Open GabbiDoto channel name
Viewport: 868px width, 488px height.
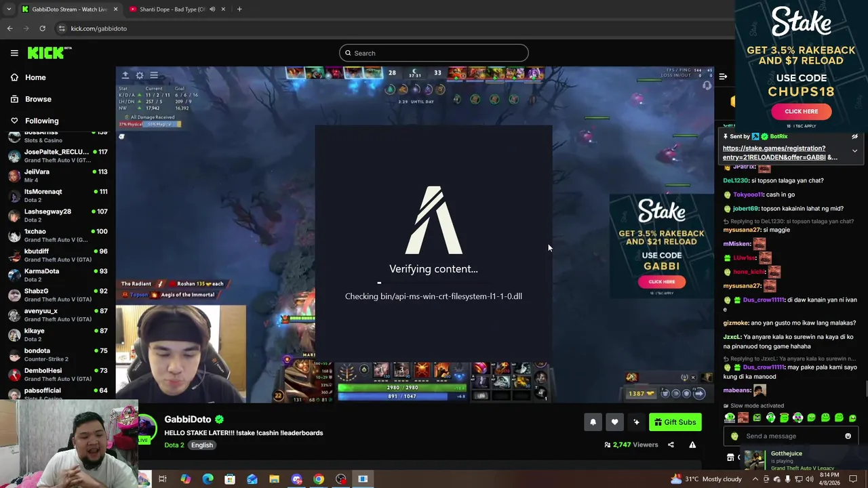tap(188, 420)
